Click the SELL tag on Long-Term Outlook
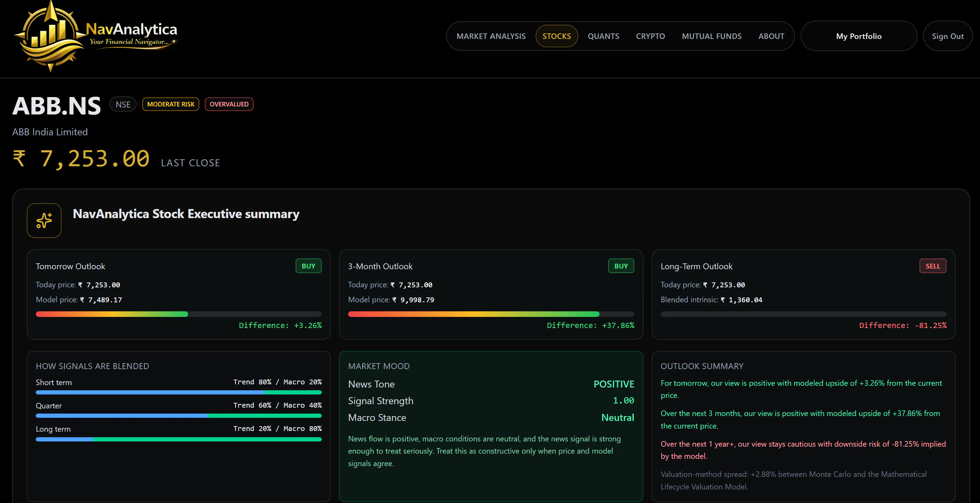Image resolution: width=980 pixels, height=503 pixels. coord(933,266)
